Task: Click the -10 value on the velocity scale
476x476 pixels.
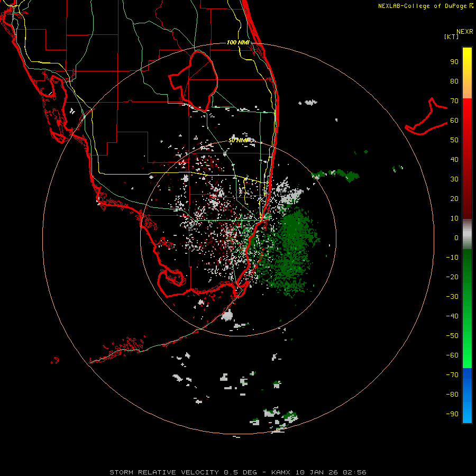Action: click(452, 258)
